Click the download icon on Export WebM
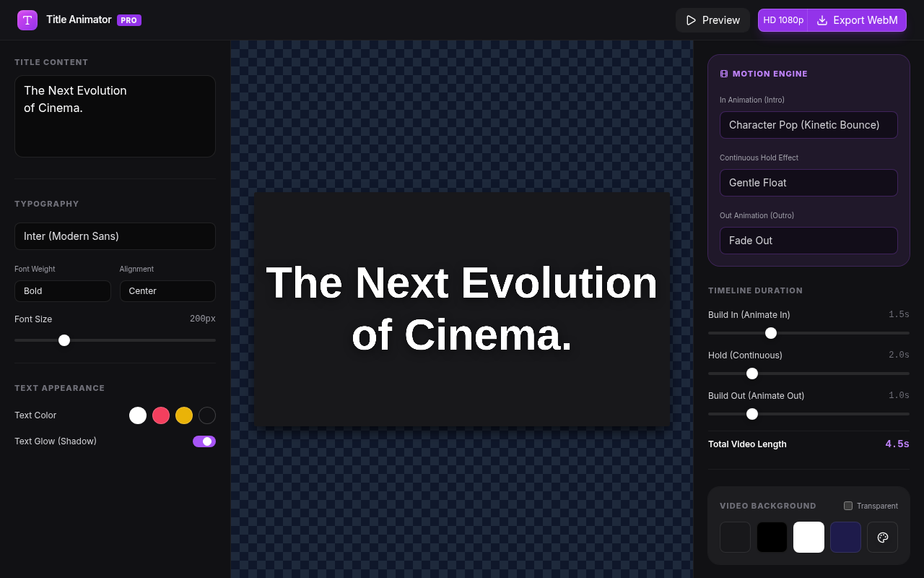 [823, 20]
